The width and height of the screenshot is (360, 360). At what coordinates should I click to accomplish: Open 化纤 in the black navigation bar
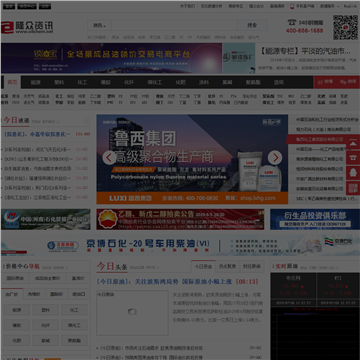pos(129,82)
